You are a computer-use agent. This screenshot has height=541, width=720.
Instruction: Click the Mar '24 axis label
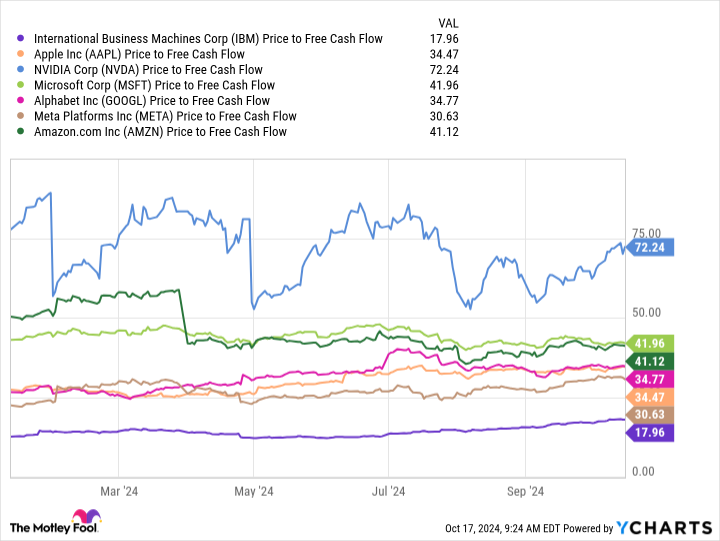[x=119, y=491]
